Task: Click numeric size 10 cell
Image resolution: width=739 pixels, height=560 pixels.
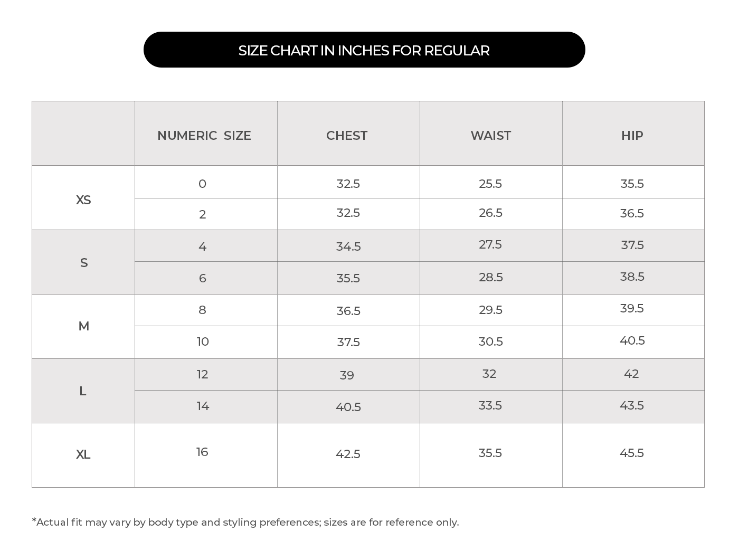Action: click(x=203, y=341)
